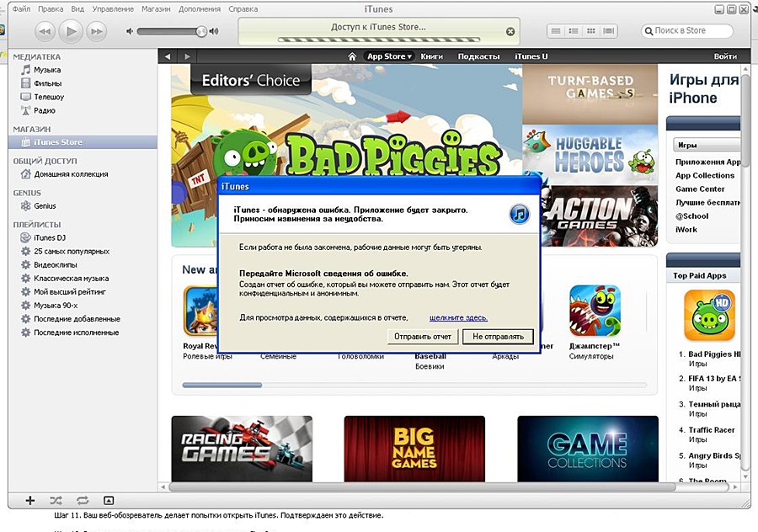
Task: Open the Дополнения menu
Action: click(199, 9)
